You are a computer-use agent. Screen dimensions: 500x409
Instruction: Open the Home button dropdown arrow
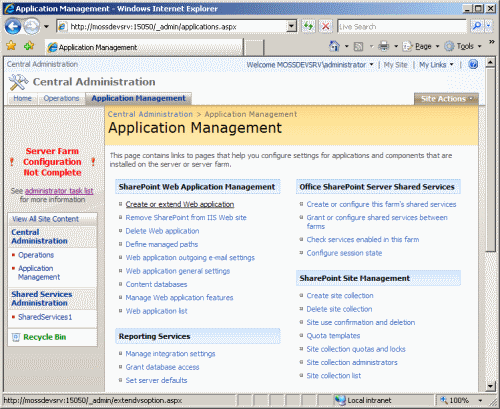(347, 46)
